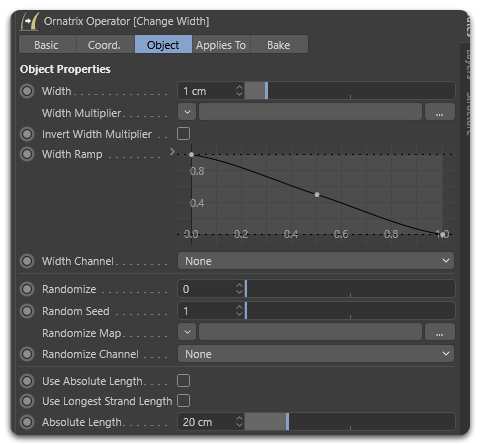Switch to the Coord. tab
The height and width of the screenshot is (445, 480).
105,45
